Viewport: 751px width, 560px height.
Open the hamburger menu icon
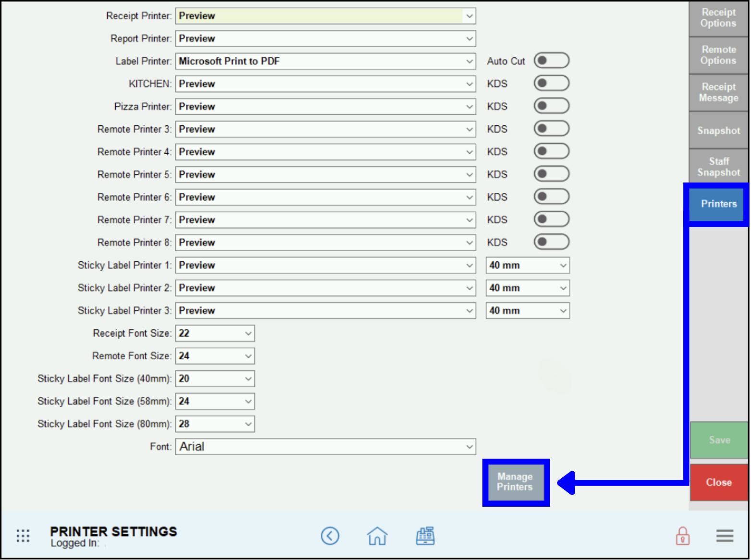tap(725, 536)
